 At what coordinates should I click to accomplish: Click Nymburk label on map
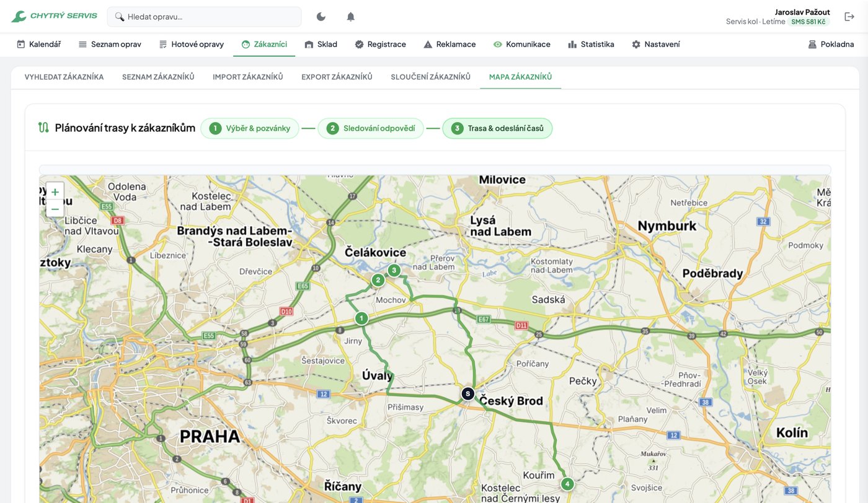pyautogui.click(x=667, y=226)
